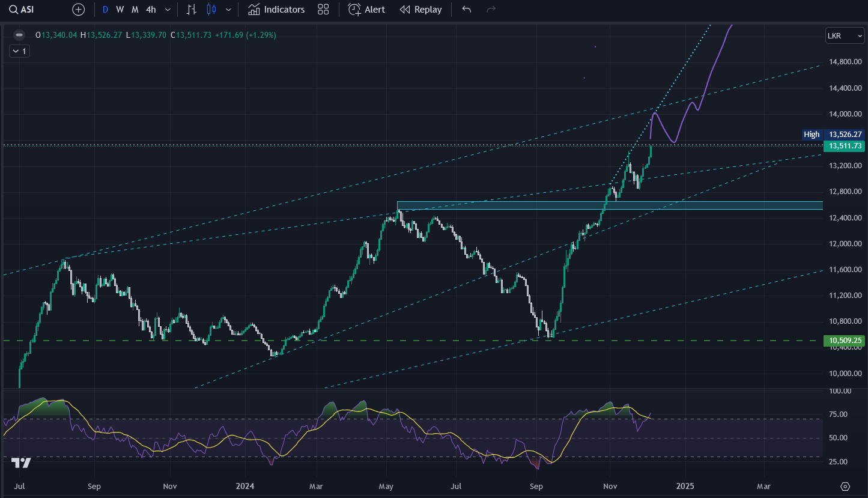Click the green 10,509.25 price line label
Viewport: 868px width, 498px height.
(845, 341)
